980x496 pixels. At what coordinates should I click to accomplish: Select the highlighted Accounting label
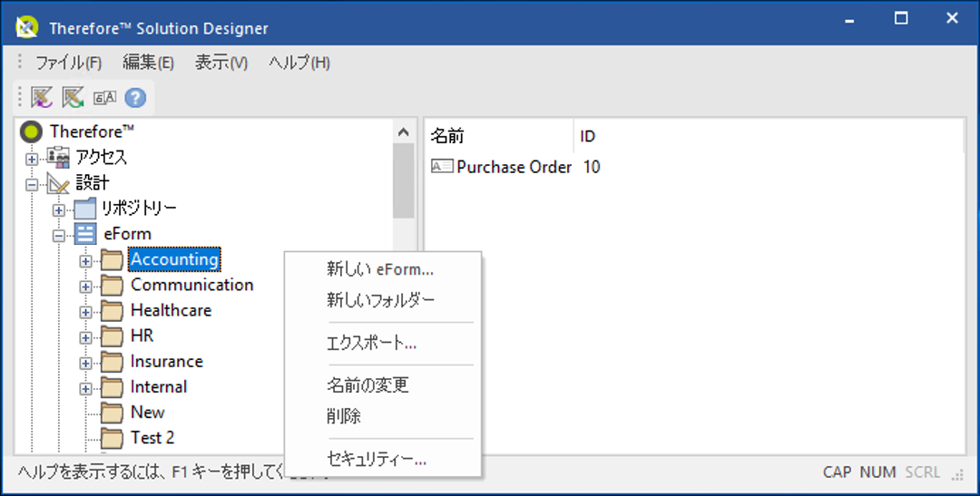click(175, 260)
